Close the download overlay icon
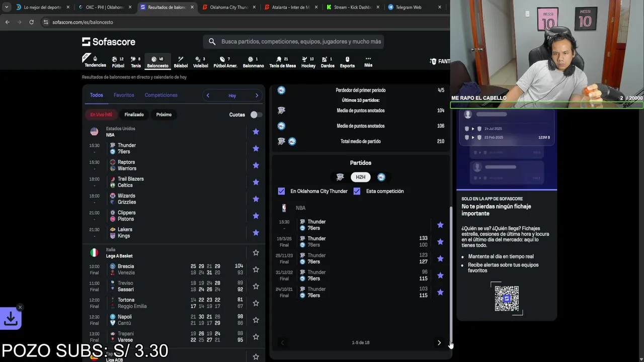 click(x=20, y=307)
